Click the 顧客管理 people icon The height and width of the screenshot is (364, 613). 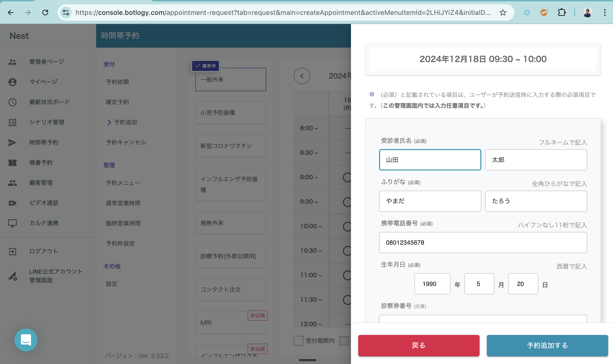tap(12, 183)
